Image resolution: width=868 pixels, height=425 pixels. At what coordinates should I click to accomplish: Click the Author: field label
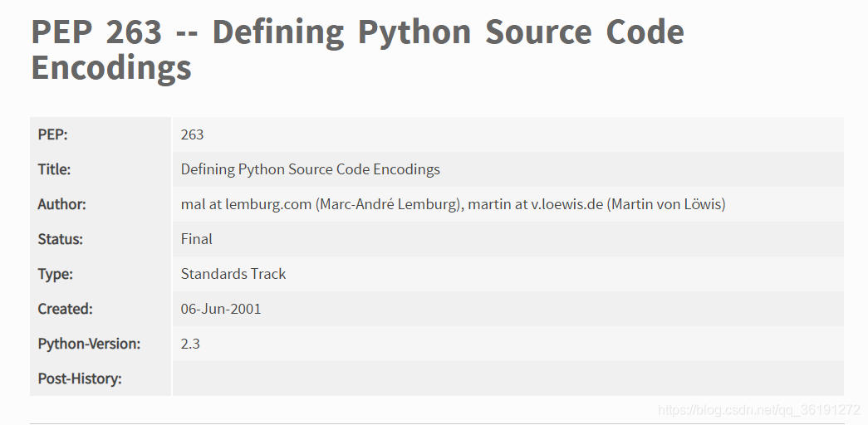62,204
